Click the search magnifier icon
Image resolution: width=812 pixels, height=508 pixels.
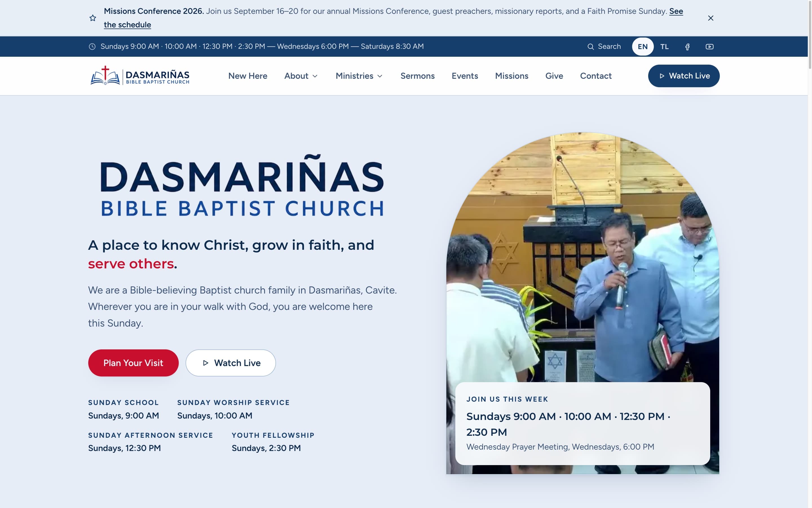(x=591, y=47)
